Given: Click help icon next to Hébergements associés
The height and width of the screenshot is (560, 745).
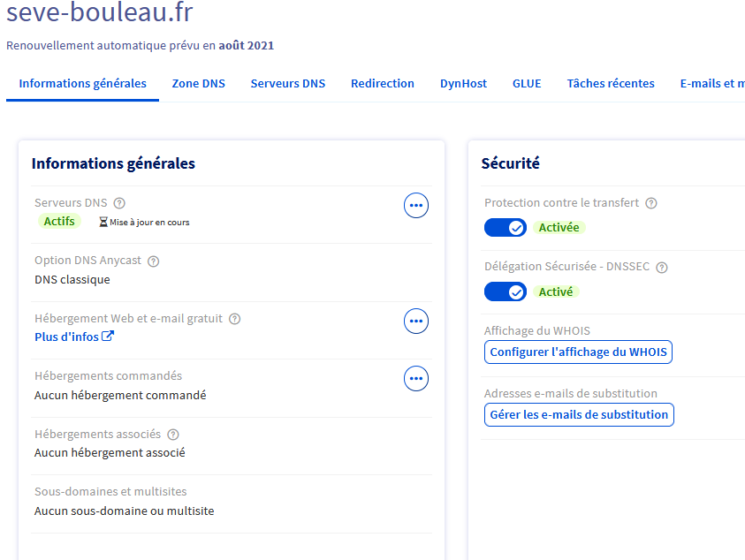Looking at the screenshot, I should click(172, 435).
